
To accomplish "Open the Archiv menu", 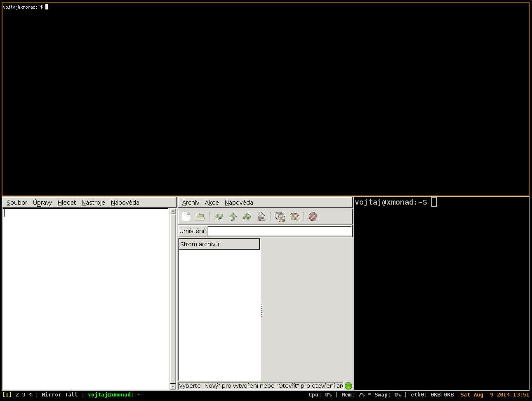I will click(x=191, y=203).
